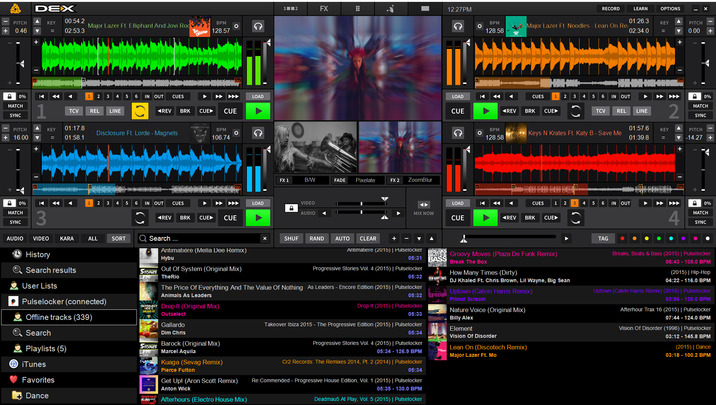Switch to the KARA file filter tab

coord(67,239)
